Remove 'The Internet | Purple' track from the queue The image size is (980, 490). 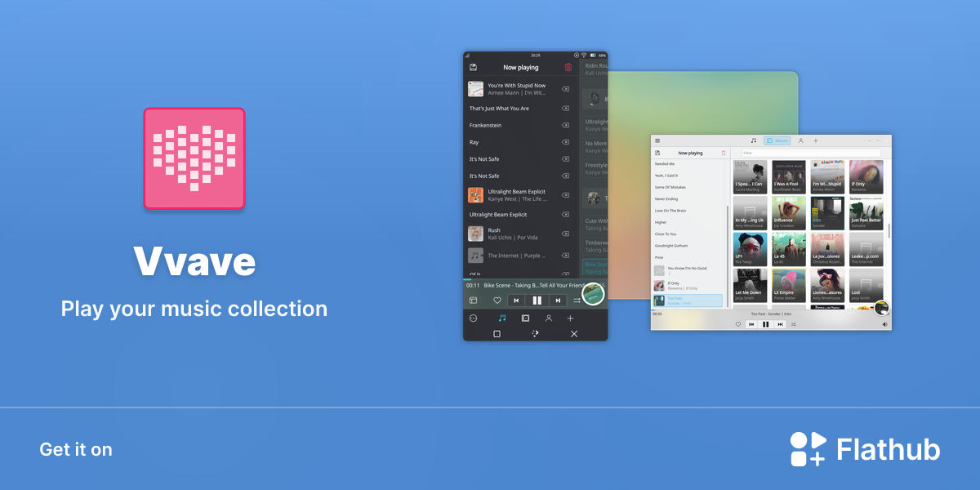click(x=565, y=256)
